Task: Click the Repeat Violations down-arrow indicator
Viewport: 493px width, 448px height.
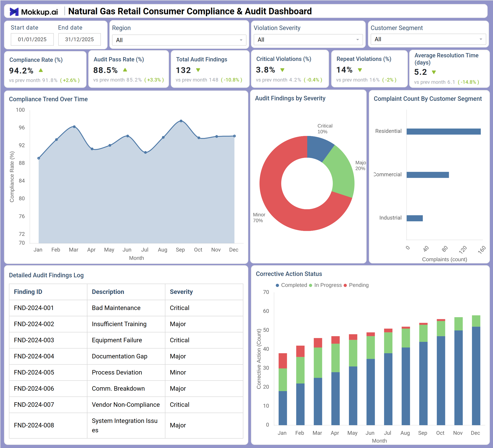Action: click(x=360, y=70)
